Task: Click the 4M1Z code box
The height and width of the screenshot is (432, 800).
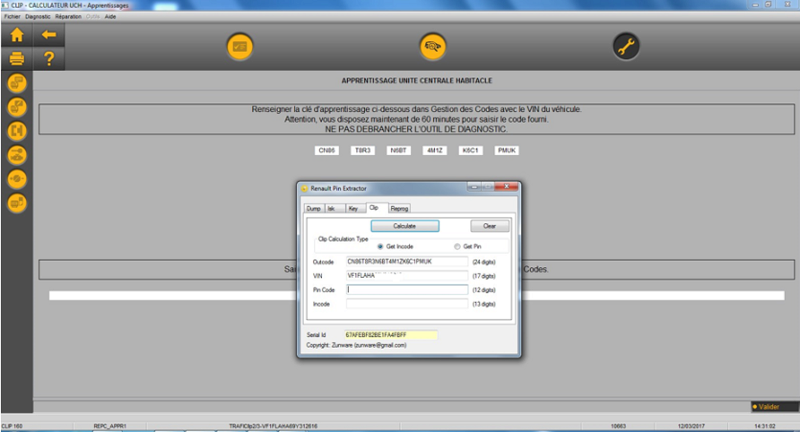Action: 435,150
